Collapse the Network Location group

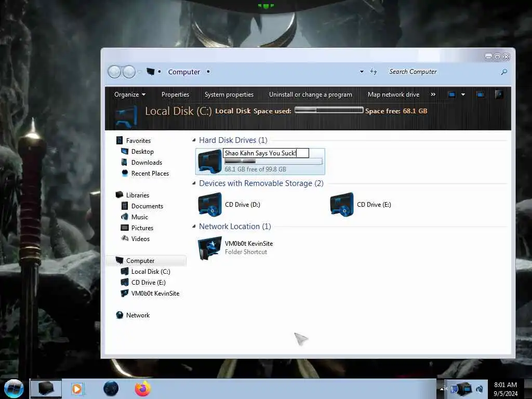point(194,226)
